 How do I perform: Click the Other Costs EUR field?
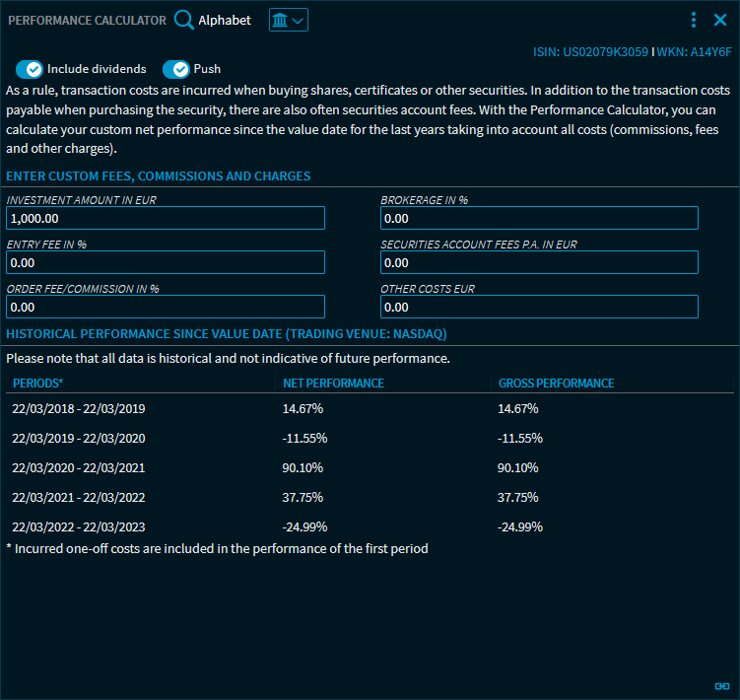[539, 307]
